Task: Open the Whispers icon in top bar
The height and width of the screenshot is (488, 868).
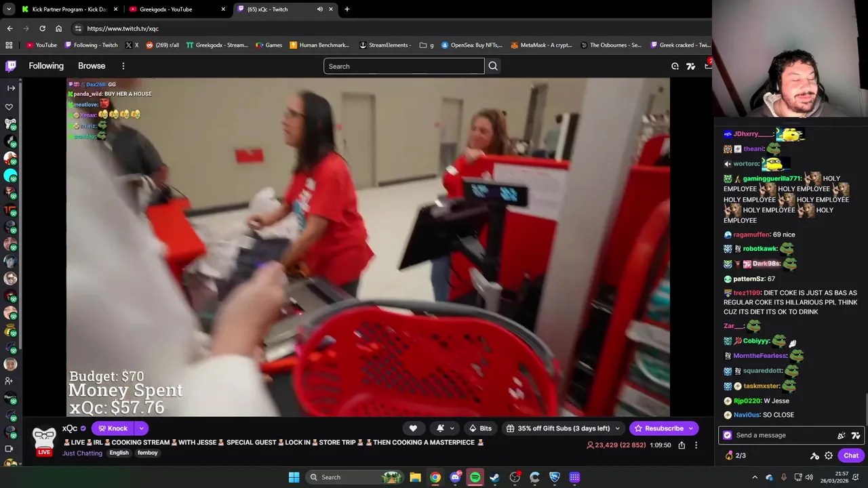Action: pos(675,66)
